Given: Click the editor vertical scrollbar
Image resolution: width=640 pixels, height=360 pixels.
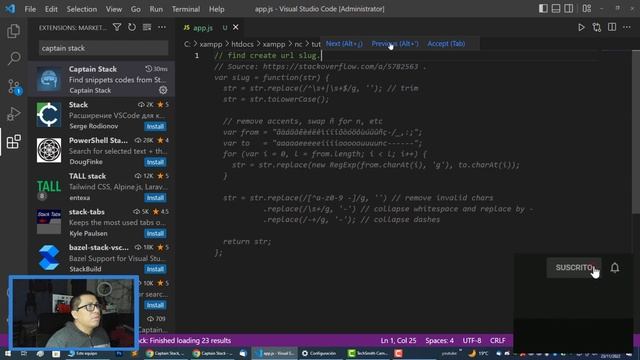Looking at the screenshot, I should (636, 132).
